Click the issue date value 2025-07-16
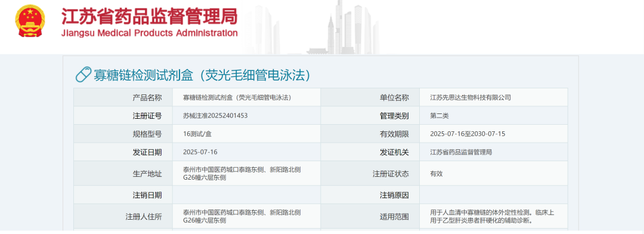Viewport: 644px width, 234px height. (200, 152)
